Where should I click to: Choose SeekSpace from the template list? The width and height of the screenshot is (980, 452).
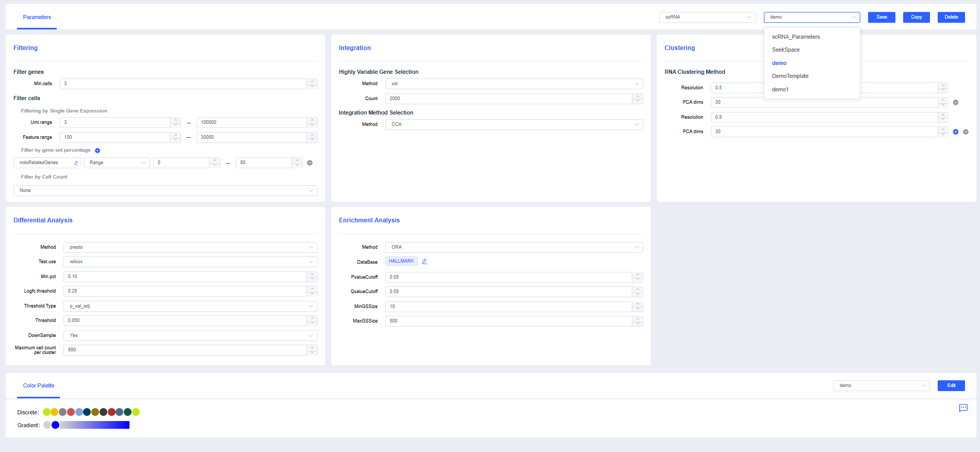pyautogui.click(x=786, y=50)
